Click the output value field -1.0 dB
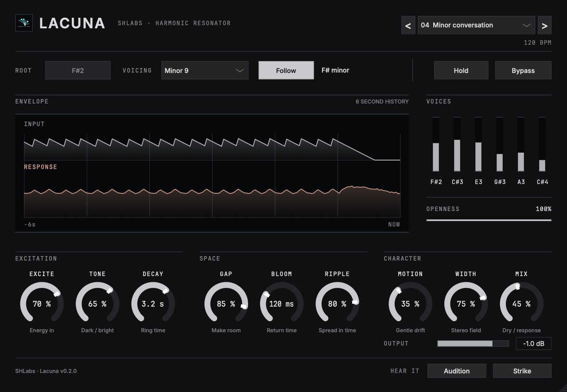Viewport: 567px width, 392px height. 534,343
